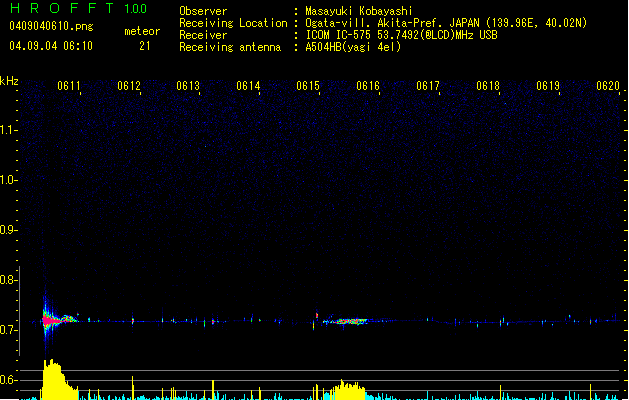Click the Receiving antenna label

(x=230, y=47)
